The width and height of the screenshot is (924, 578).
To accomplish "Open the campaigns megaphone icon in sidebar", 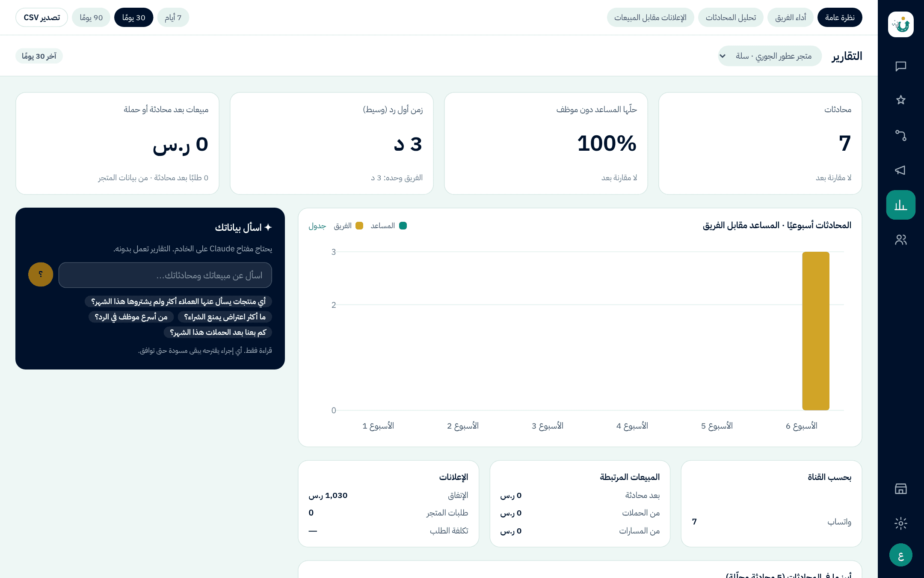I will click(900, 170).
